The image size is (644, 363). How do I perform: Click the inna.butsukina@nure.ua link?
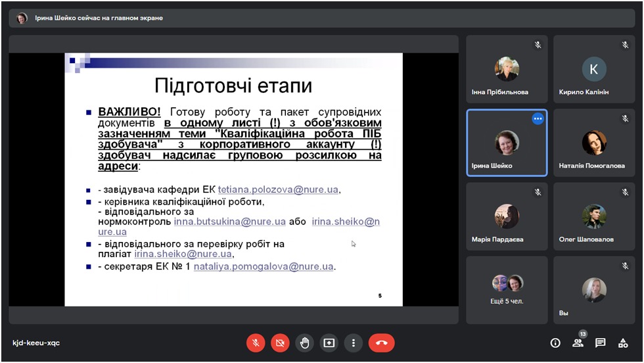229,222
